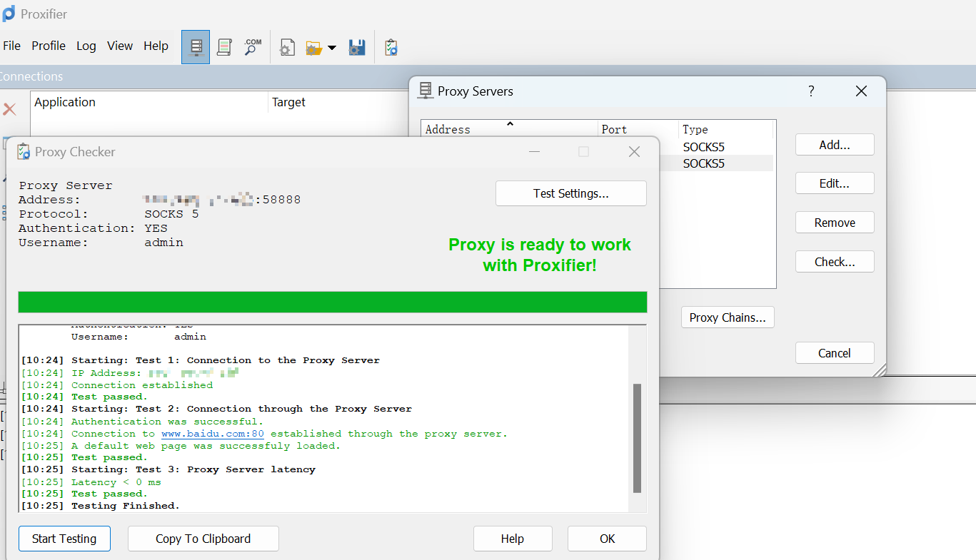Open the View menu

pyautogui.click(x=120, y=46)
